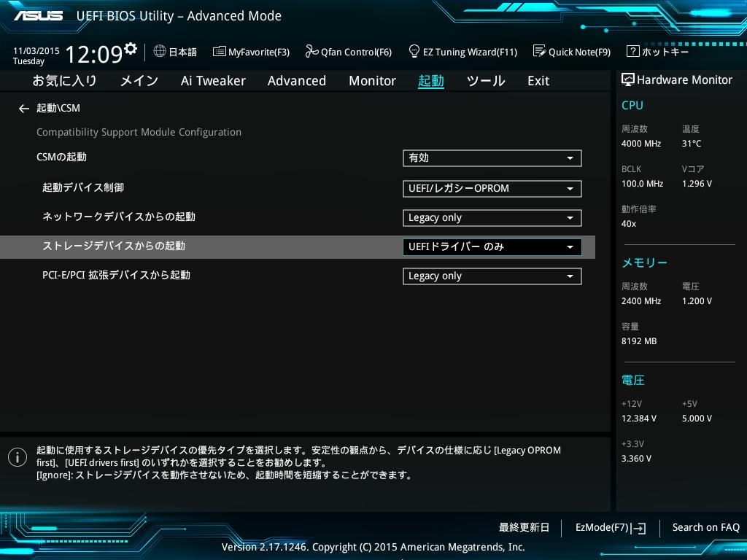Click 動作倍率 value 40x
Image resolution: width=747 pixels, height=560 pixels.
click(x=628, y=224)
